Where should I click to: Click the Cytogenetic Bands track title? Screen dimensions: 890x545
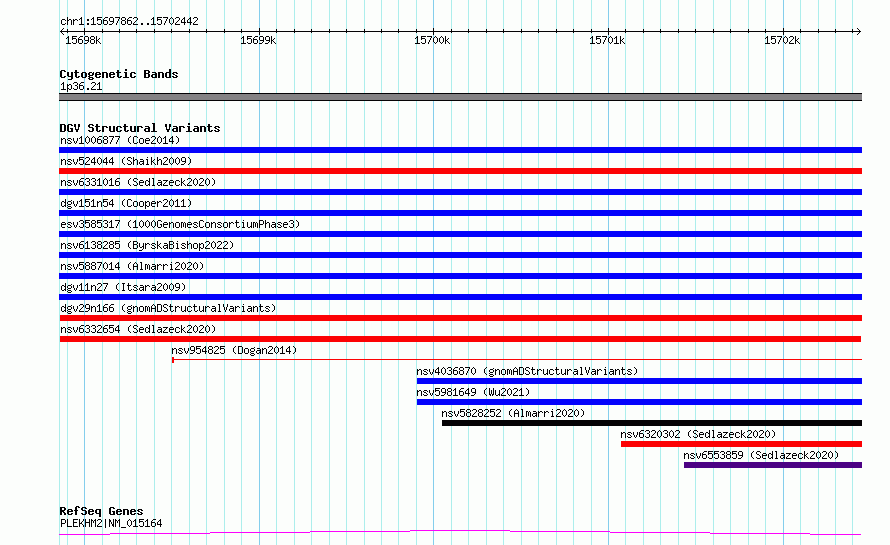click(x=119, y=74)
